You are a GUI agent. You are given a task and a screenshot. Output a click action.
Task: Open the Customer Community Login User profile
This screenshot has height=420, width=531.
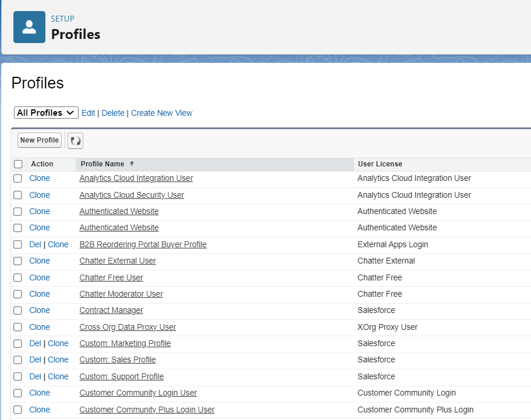(x=138, y=393)
